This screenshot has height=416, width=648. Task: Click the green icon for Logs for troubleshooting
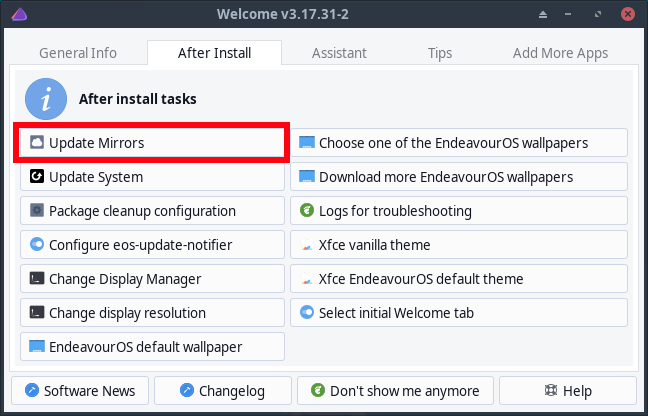click(307, 210)
